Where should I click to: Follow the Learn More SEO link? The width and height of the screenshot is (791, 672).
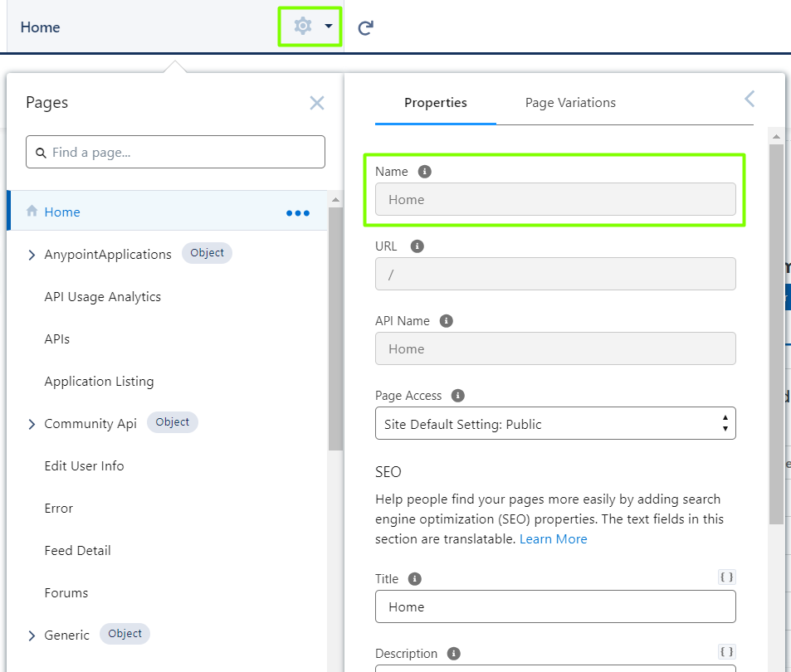pyautogui.click(x=553, y=539)
